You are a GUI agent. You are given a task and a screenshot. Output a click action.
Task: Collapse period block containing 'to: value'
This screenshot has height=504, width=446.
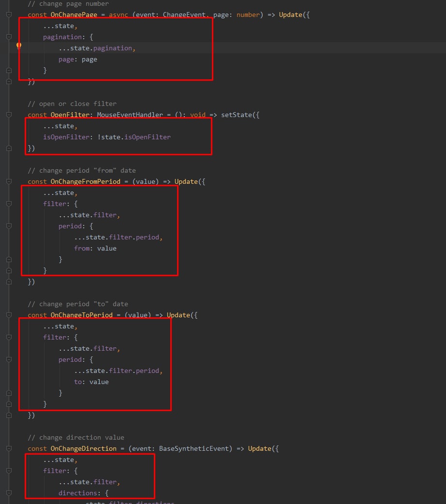(9, 360)
